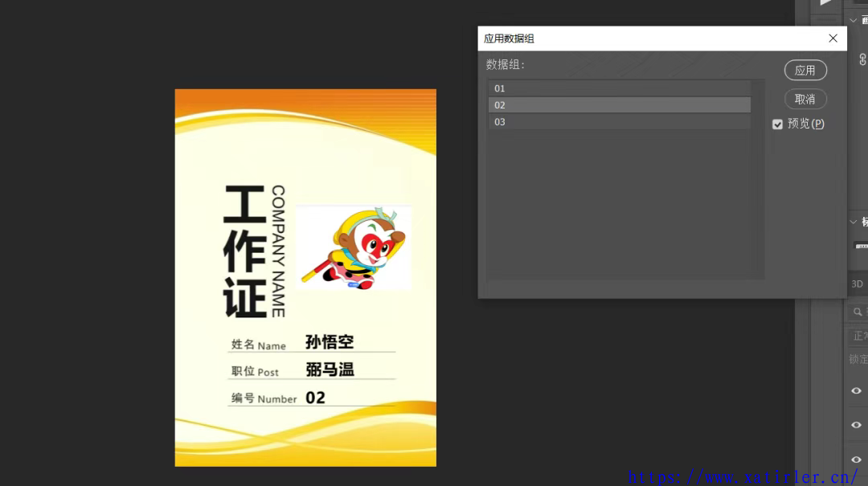
Task: Select data set 02 in the list
Action: [620, 105]
